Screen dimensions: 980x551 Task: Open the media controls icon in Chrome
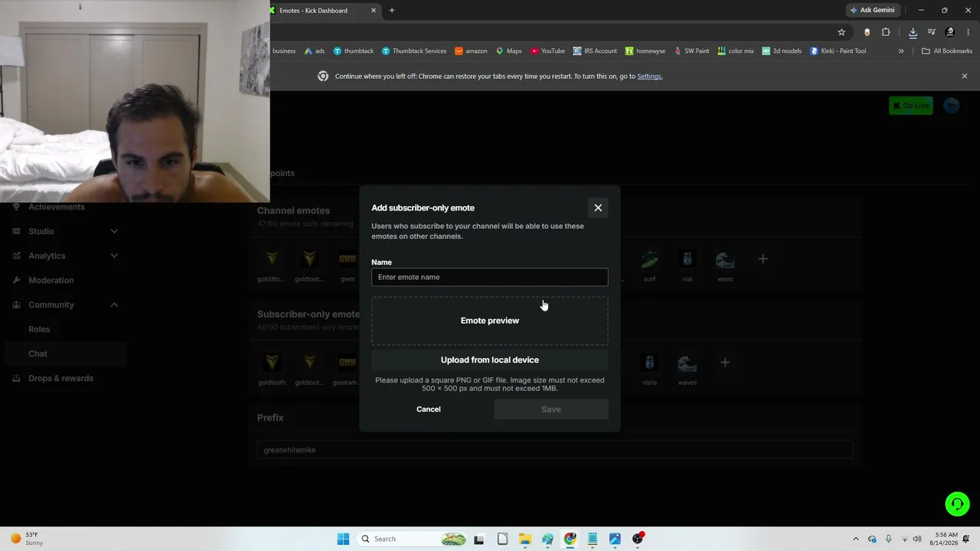932,32
